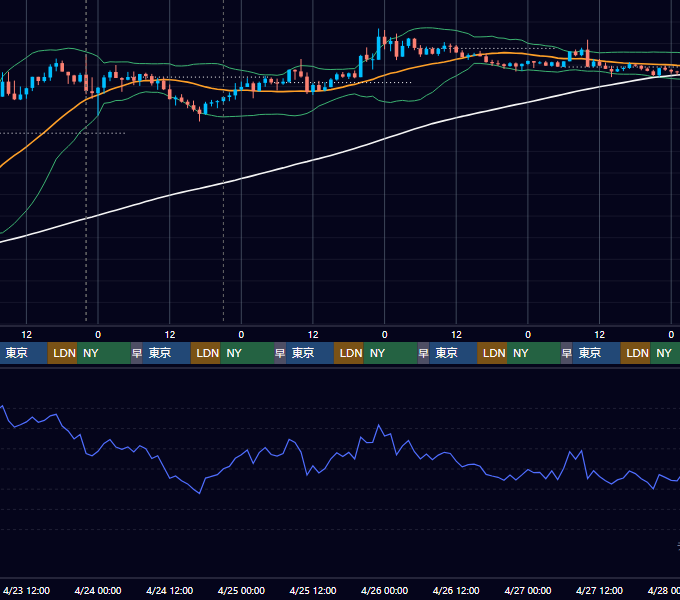Click the 早 early-session block before 4/24 東京
Screen dimensions: 680x600
(137, 353)
